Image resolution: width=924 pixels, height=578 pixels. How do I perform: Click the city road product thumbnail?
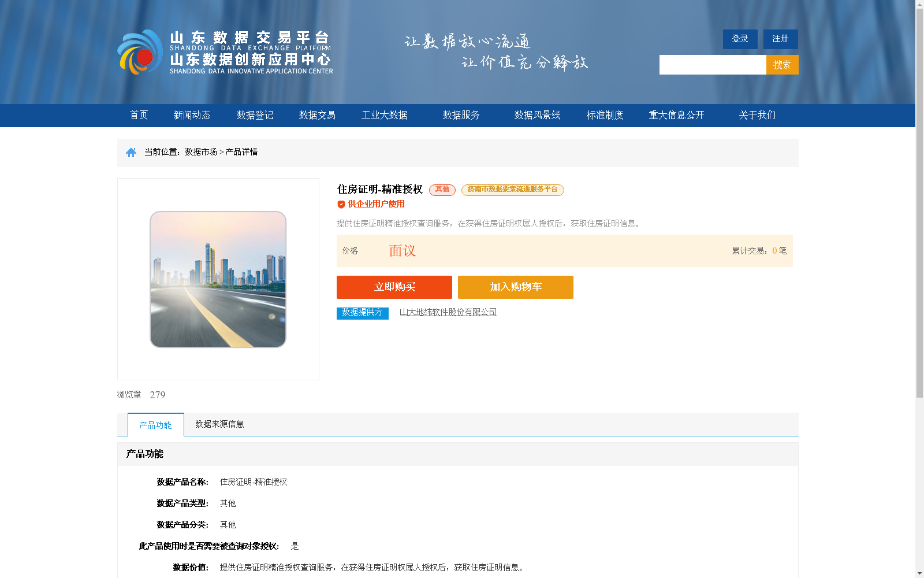(x=218, y=279)
